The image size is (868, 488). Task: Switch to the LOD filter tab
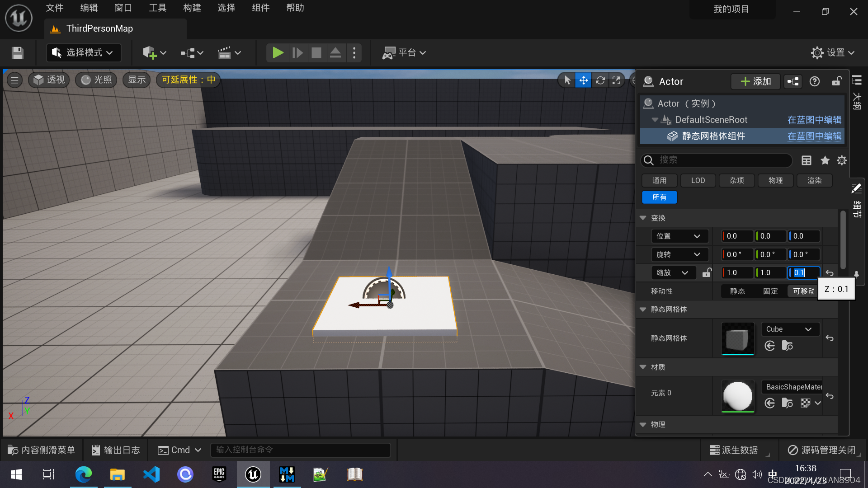pyautogui.click(x=698, y=180)
